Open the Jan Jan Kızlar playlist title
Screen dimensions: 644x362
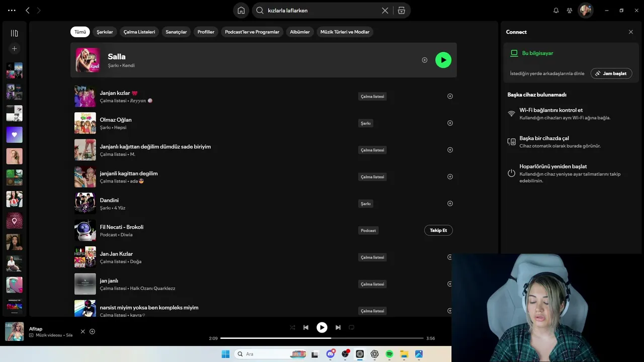[116, 254]
